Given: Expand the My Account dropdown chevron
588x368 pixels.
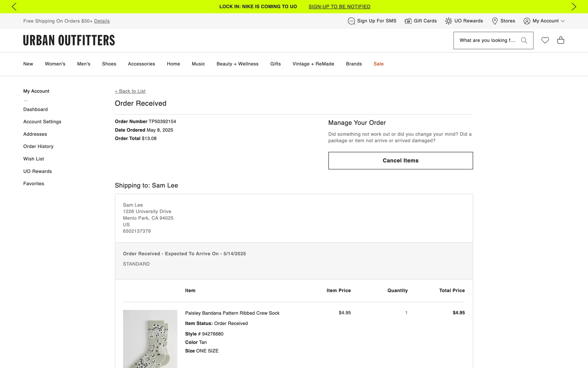Looking at the screenshot, I should [563, 21].
